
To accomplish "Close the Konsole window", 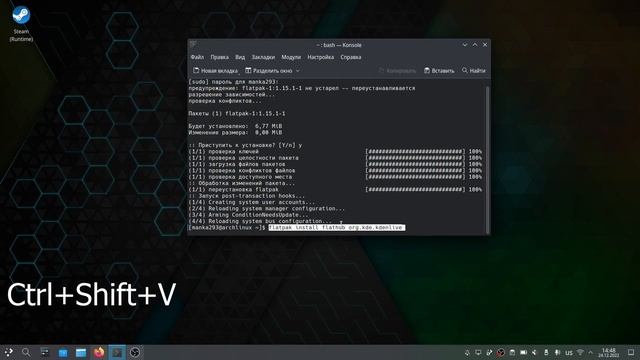I will pos(485,44).
